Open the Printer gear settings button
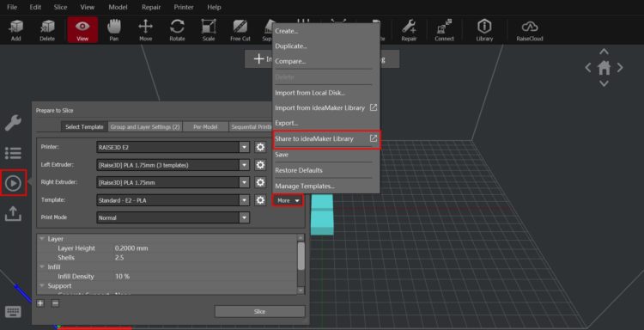 point(260,147)
